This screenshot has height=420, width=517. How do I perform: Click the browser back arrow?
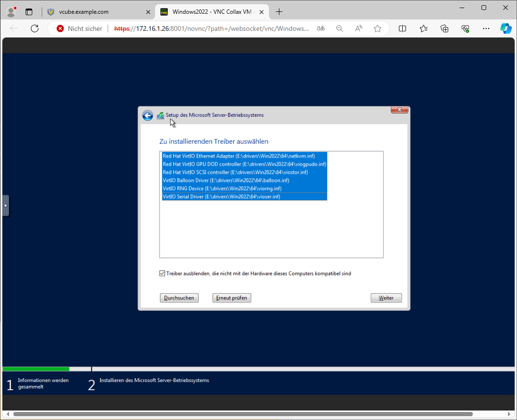click(14, 28)
